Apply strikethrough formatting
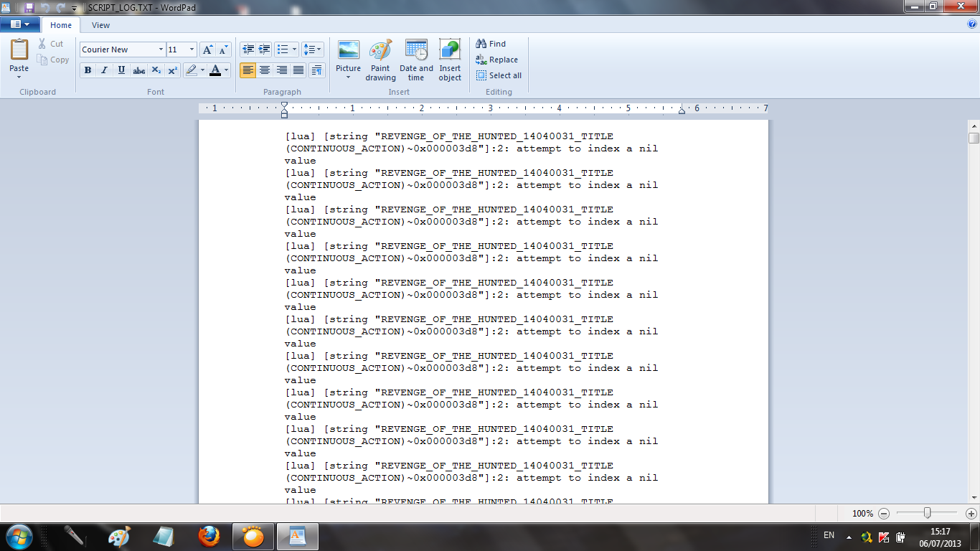 [139, 70]
